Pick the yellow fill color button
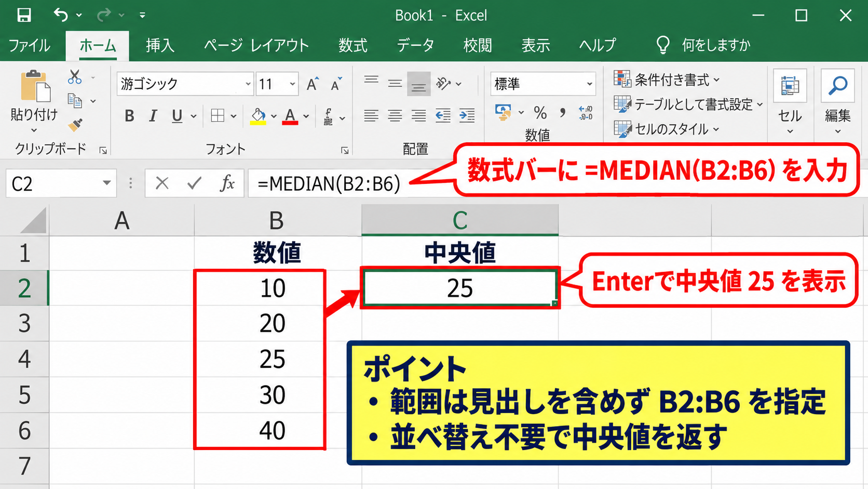Screen dimensions: 868x489 (258, 116)
